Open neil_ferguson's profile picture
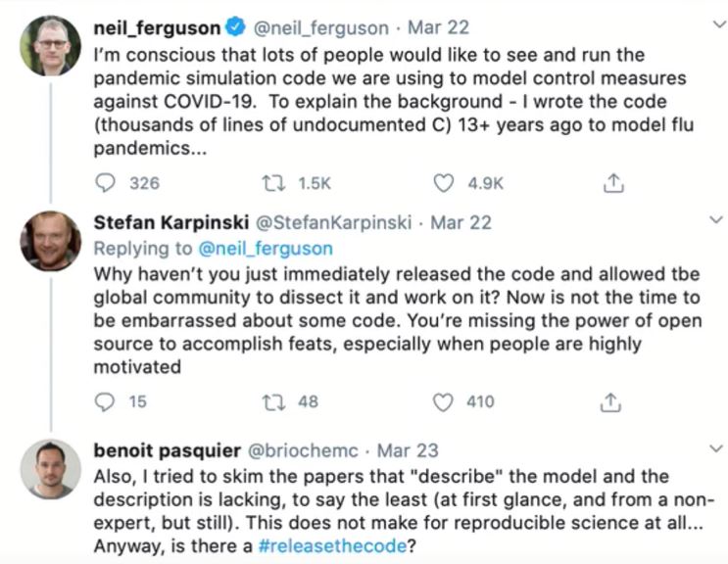This screenshot has width=728, height=564. [50, 45]
